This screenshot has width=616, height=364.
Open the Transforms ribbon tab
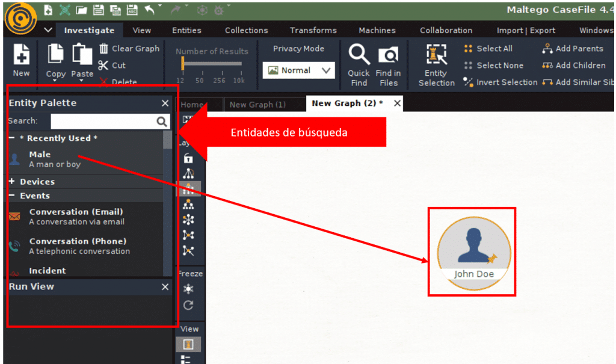coord(313,30)
